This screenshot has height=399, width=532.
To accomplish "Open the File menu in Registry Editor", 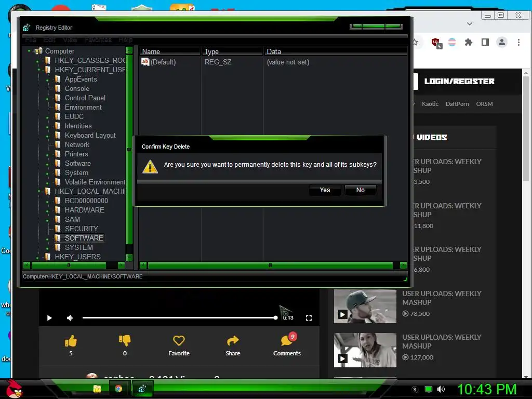I will pyautogui.click(x=31, y=39).
